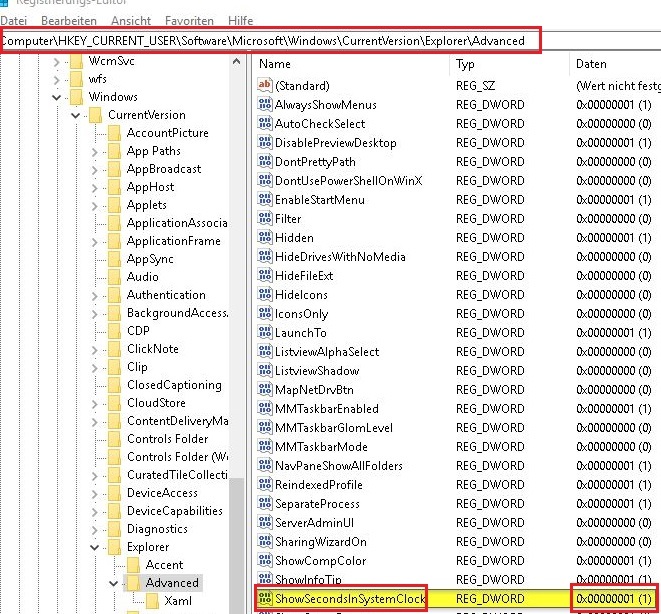Collapse the Explorer tree node
This screenshot has width=661, height=614.
[94, 547]
